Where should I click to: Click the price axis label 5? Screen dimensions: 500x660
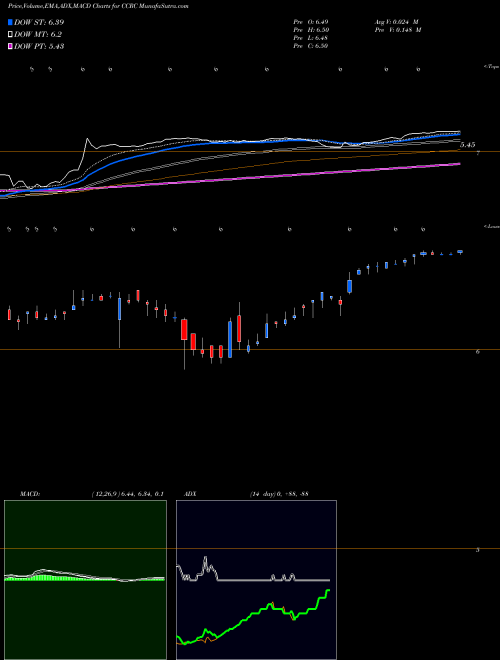click(x=478, y=550)
